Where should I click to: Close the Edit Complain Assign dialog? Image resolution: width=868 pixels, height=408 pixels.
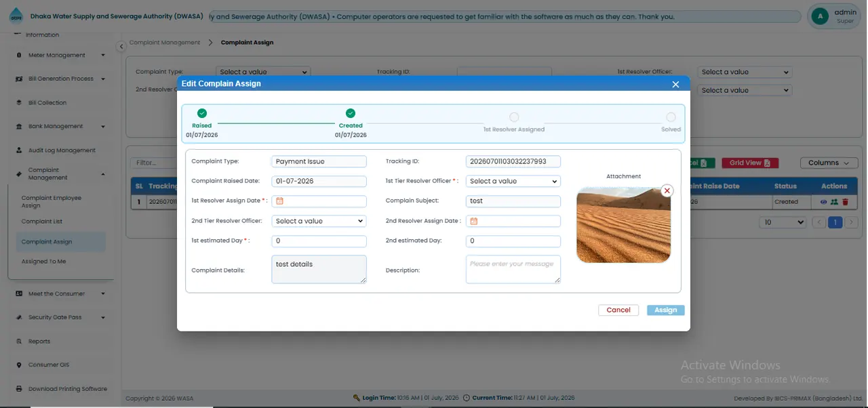point(675,84)
